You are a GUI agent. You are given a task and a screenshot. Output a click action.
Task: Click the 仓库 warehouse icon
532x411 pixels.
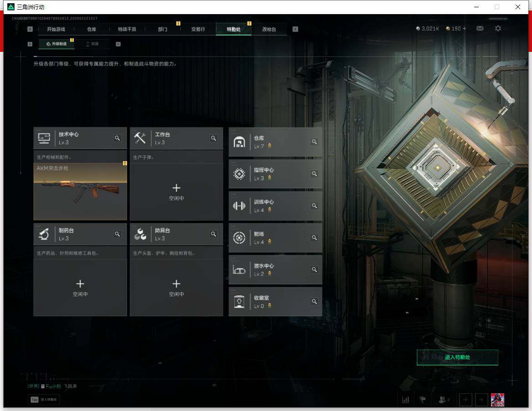tap(239, 142)
